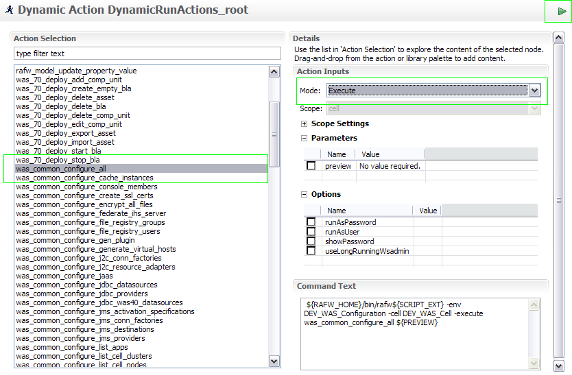Click the Details panel scroll up arrow
572x375 pixels.
559,38
